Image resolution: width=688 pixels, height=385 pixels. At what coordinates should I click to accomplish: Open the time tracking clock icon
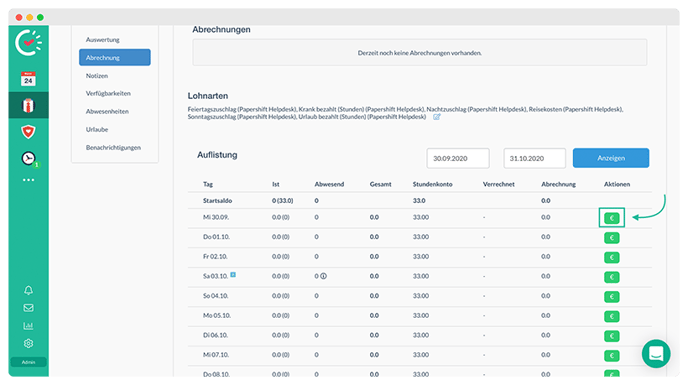point(29,158)
